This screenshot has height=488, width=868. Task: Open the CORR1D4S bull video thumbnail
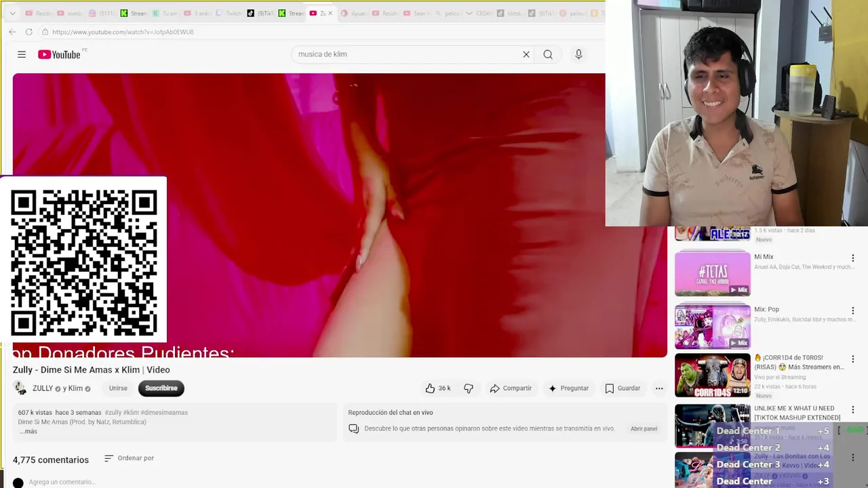(x=713, y=375)
